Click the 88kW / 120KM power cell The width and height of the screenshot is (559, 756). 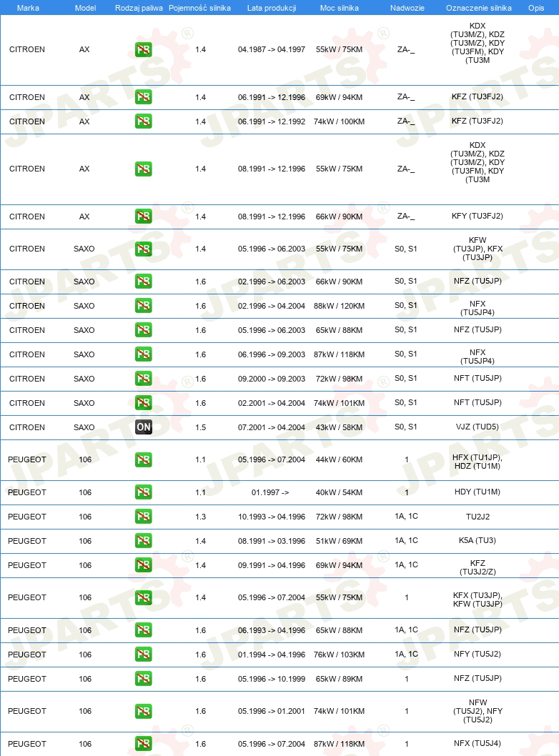[339, 306]
